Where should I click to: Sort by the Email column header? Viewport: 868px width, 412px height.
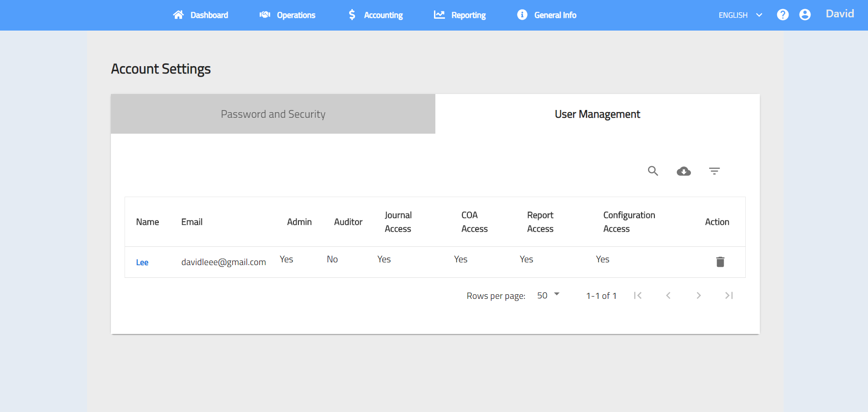coord(192,222)
